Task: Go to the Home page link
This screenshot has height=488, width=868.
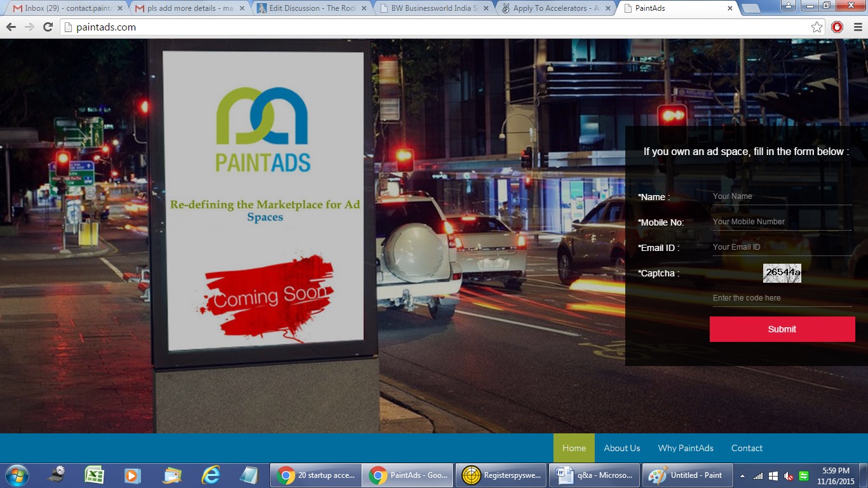Action: (x=574, y=448)
